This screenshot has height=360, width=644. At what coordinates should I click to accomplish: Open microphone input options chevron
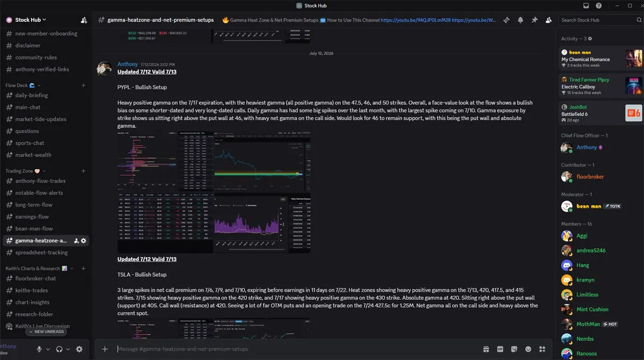[x=48, y=349]
